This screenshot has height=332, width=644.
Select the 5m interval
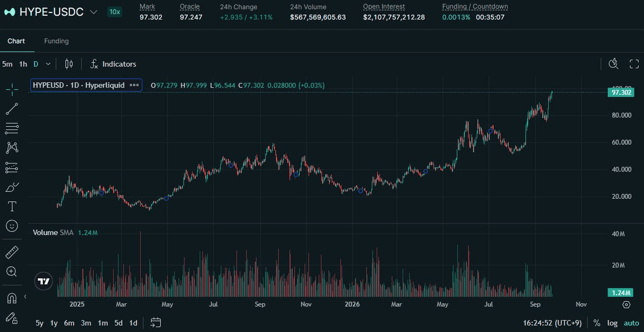(7, 64)
